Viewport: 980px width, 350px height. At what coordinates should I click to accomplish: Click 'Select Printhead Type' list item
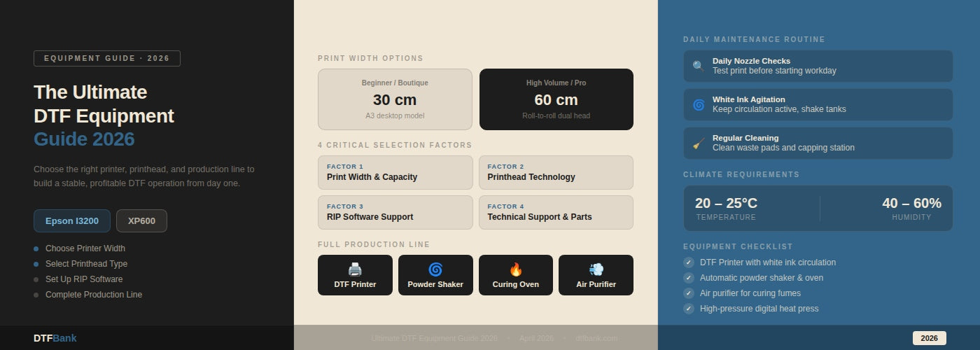point(86,264)
